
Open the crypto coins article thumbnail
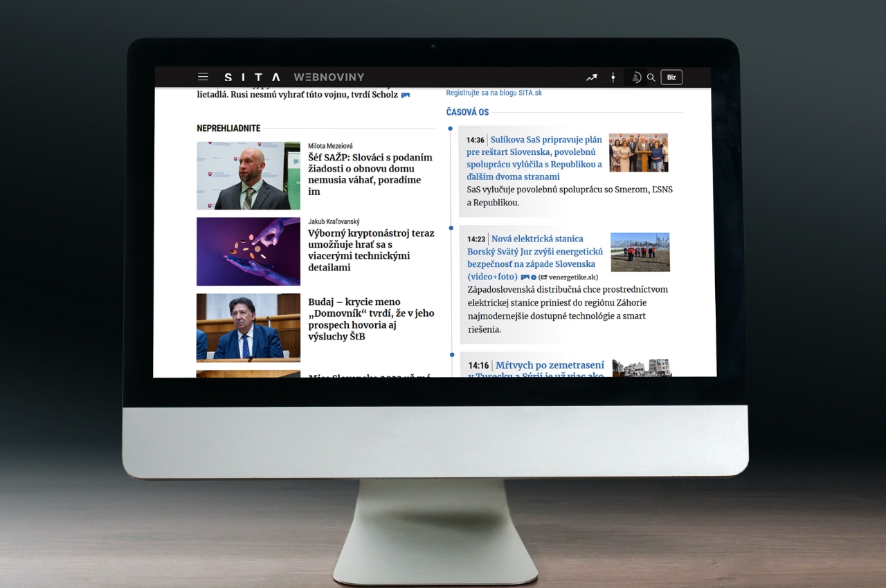tap(248, 252)
